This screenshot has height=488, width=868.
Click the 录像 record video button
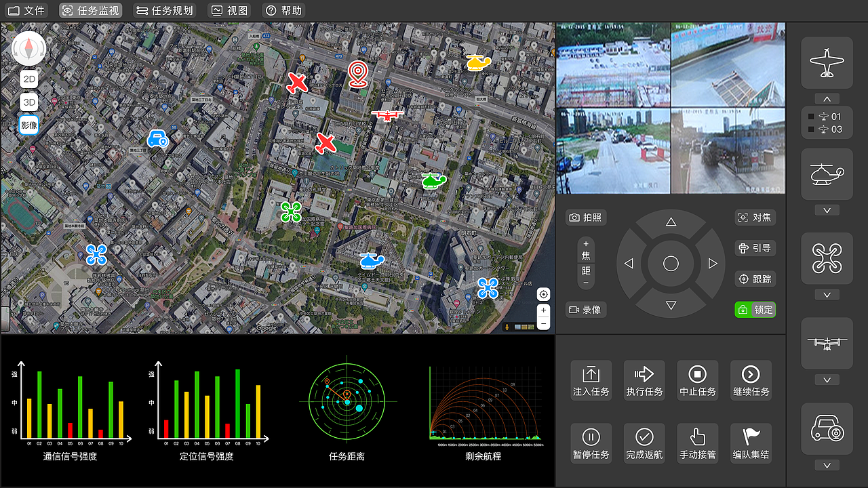tap(586, 310)
